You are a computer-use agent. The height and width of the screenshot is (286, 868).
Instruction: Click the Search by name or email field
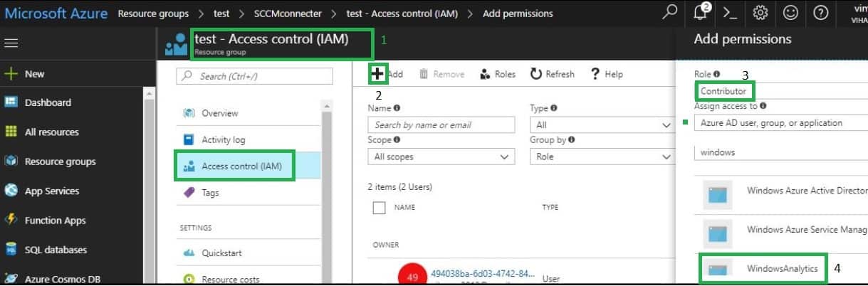[441, 125]
